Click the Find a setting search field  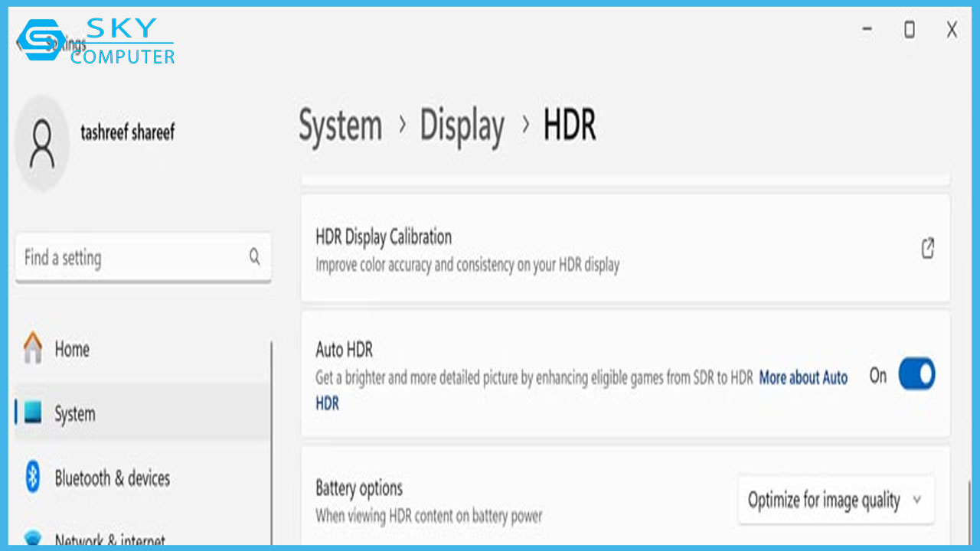click(130, 258)
